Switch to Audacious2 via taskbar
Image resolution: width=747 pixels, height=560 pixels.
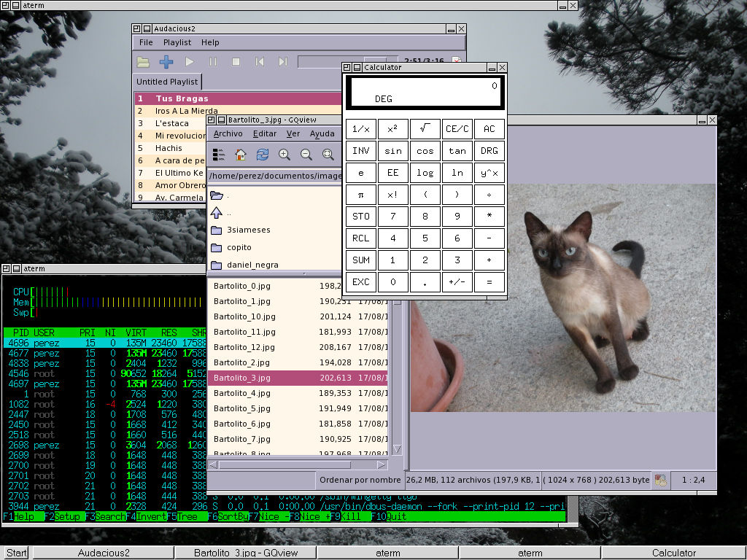(x=104, y=553)
